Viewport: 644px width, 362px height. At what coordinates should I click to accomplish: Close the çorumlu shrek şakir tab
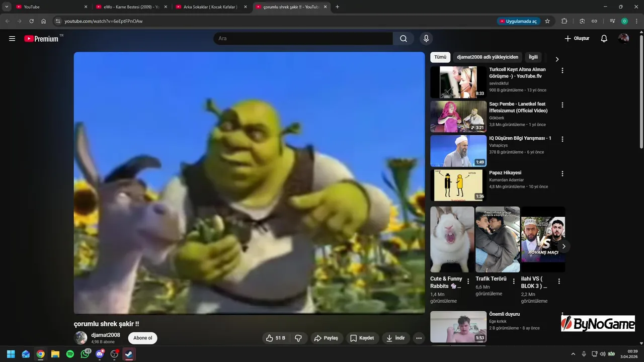point(326,7)
